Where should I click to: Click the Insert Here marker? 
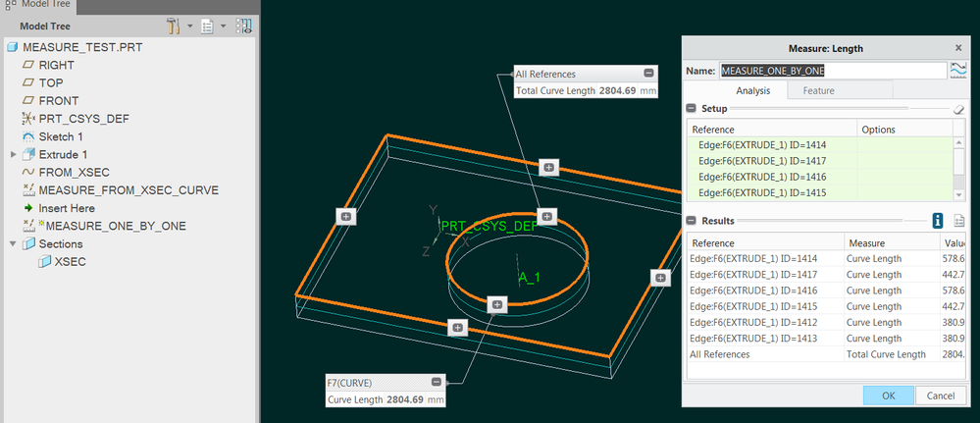[x=67, y=208]
